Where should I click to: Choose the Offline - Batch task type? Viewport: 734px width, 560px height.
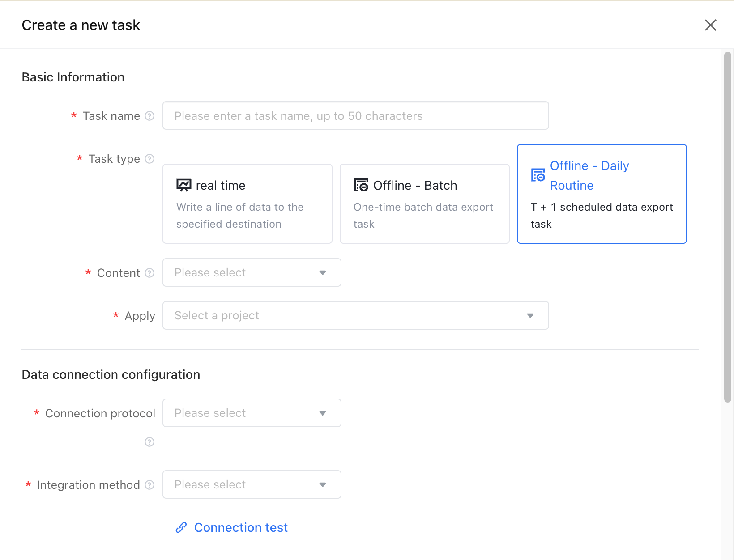coord(425,204)
